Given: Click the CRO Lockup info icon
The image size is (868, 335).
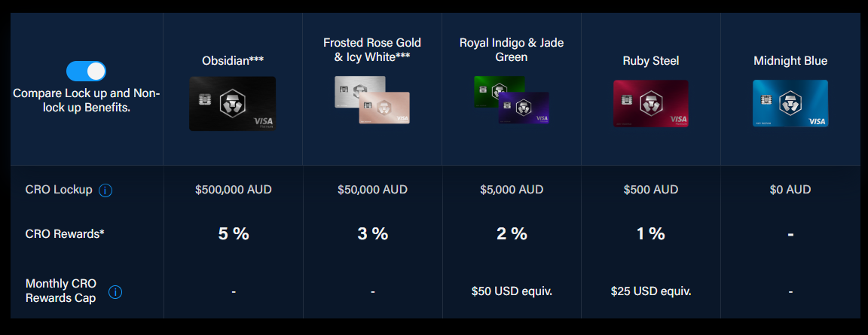Looking at the screenshot, I should coord(105,190).
